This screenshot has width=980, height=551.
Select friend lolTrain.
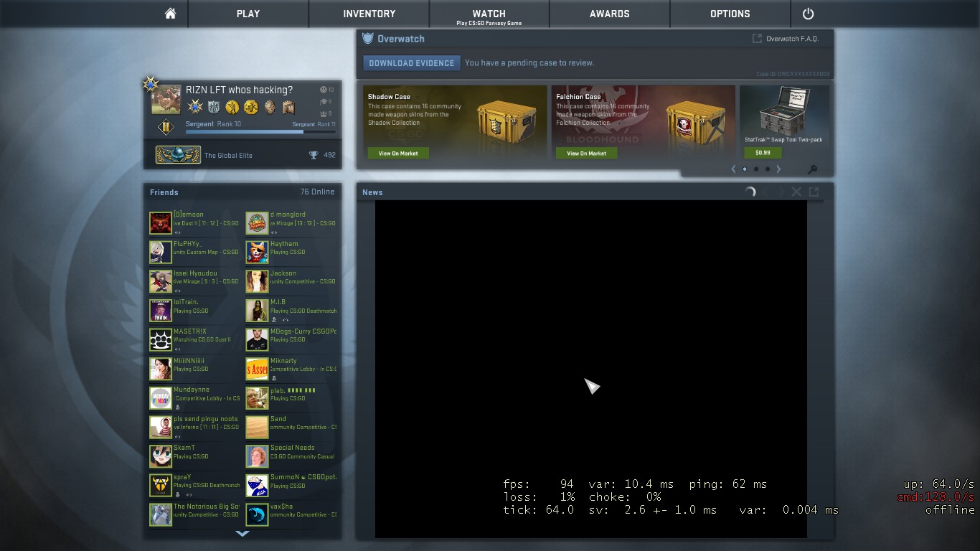194,310
